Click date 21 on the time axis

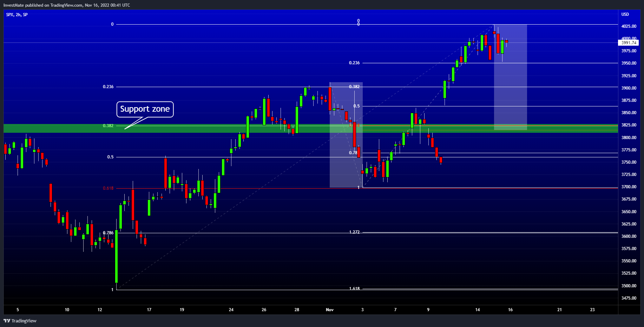click(x=559, y=310)
